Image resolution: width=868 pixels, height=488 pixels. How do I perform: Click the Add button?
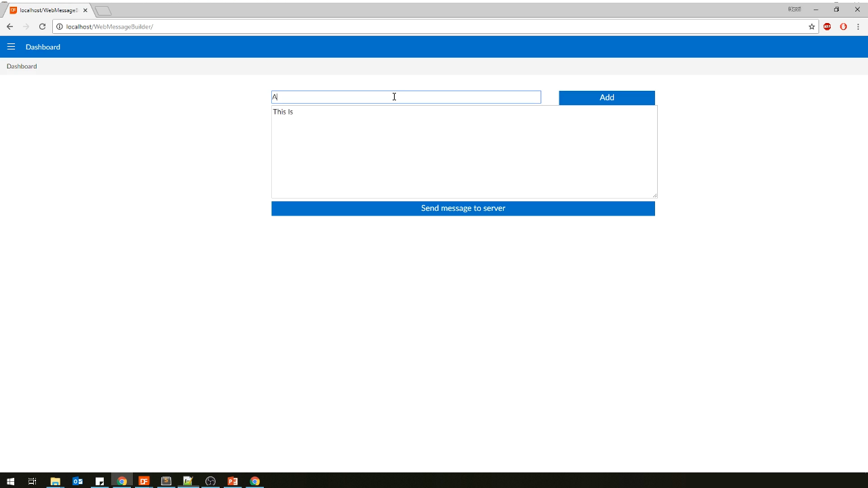click(606, 98)
